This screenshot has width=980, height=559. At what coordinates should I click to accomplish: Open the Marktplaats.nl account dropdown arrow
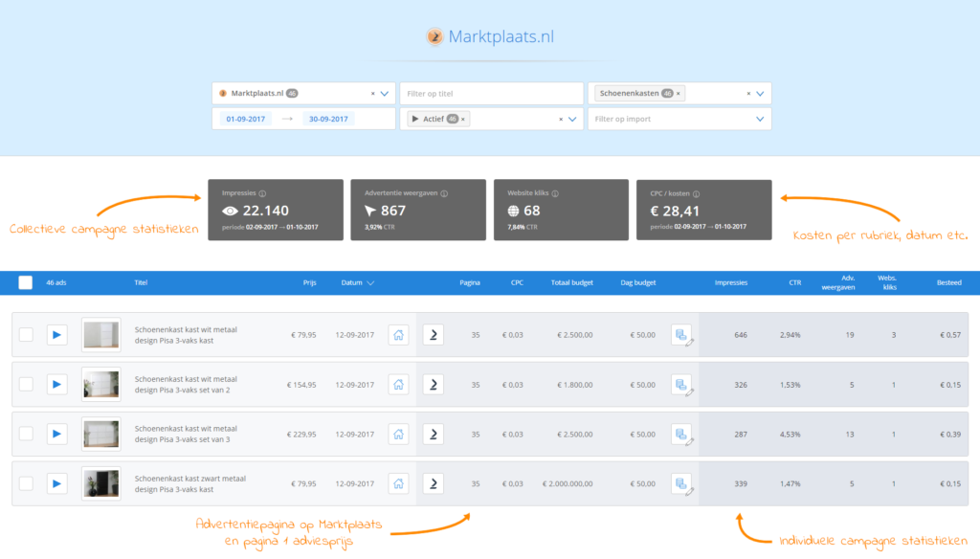(x=385, y=94)
